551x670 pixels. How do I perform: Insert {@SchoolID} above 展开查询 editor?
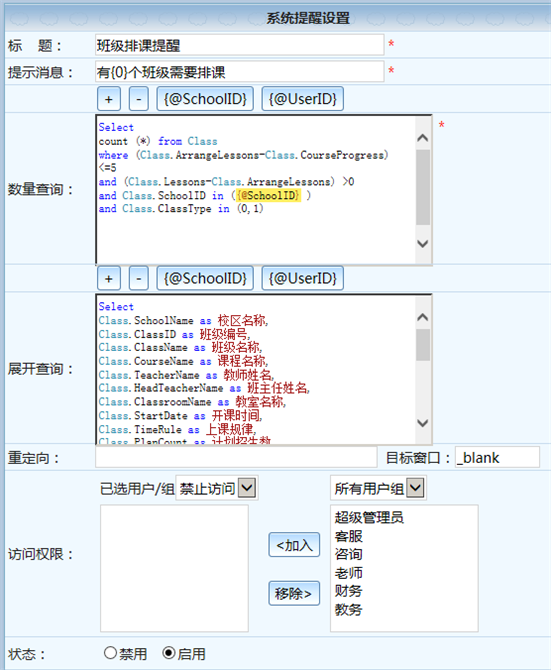205,279
